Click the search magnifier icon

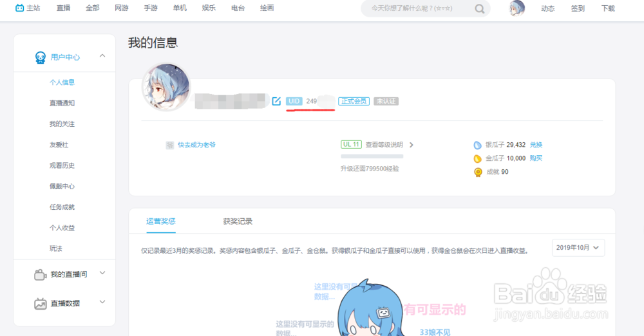click(x=479, y=8)
